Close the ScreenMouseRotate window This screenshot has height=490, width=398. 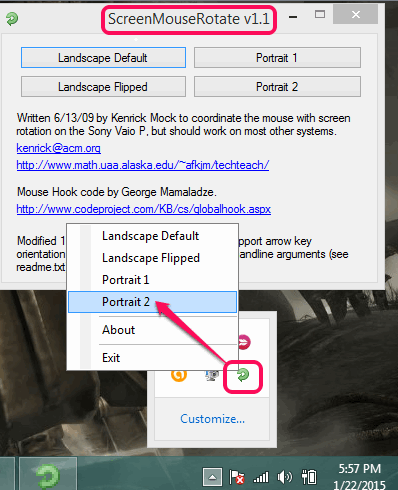click(x=355, y=14)
